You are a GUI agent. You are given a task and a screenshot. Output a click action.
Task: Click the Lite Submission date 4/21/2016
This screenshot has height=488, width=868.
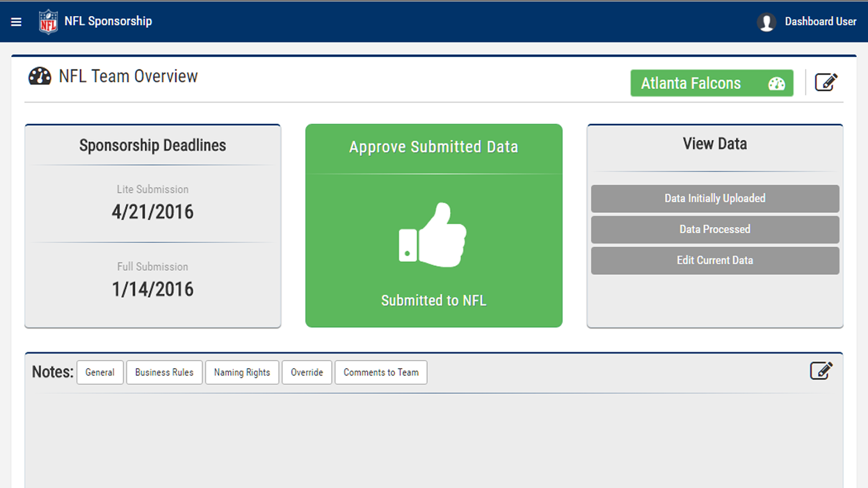[x=153, y=212]
